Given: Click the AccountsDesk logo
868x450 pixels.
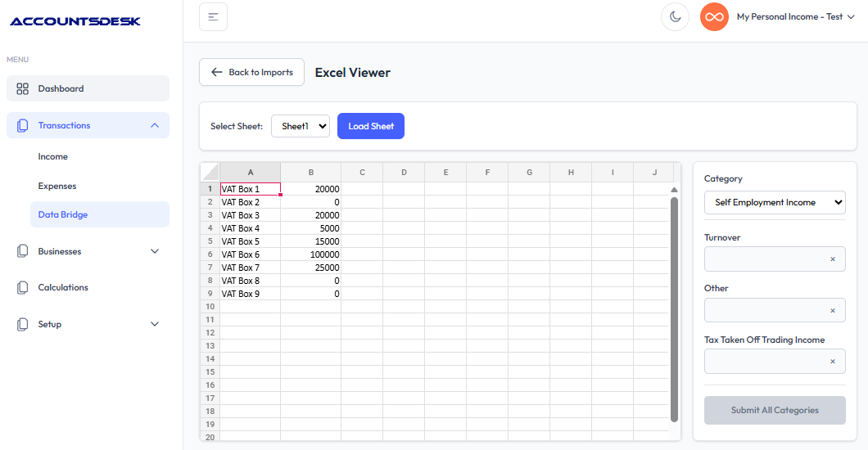Looking at the screenshot, I should click(75, 21).
